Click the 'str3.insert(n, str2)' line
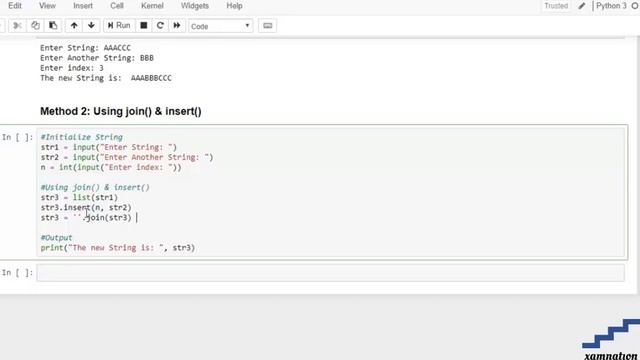640x360 pixels. tap(86, 207)
